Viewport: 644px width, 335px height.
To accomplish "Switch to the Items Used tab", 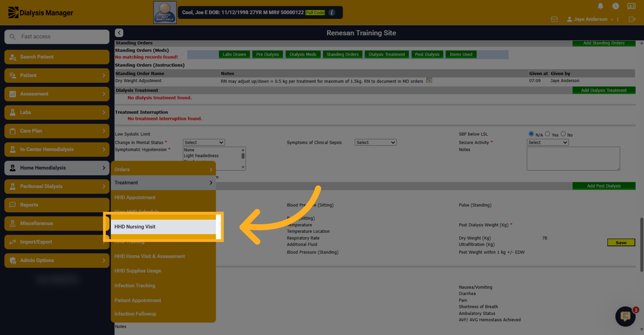I will coord(461,54).
